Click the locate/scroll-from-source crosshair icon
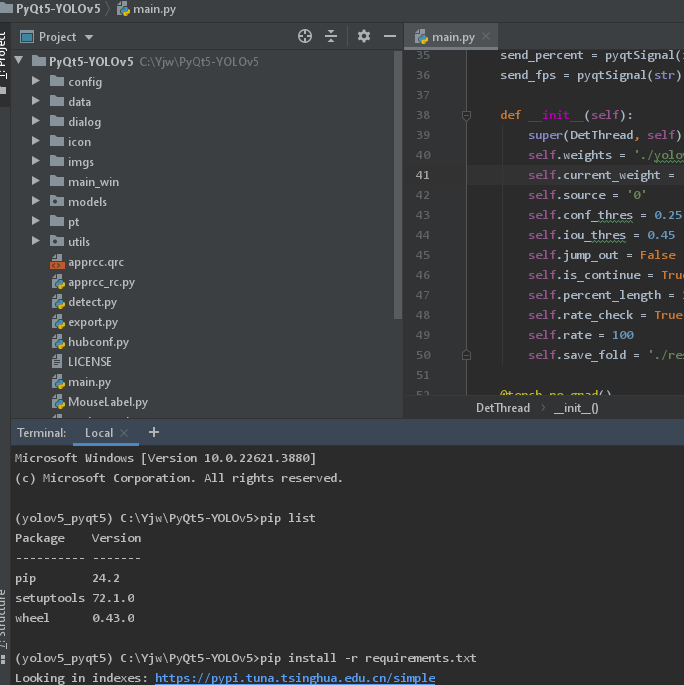This screenshot has height=685, width=684. coord(305,36)
